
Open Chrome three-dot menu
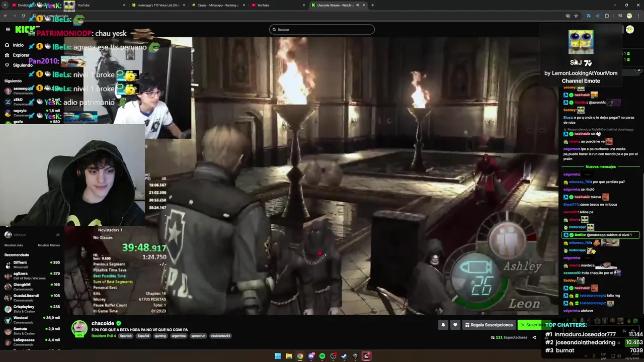[638, 16]
